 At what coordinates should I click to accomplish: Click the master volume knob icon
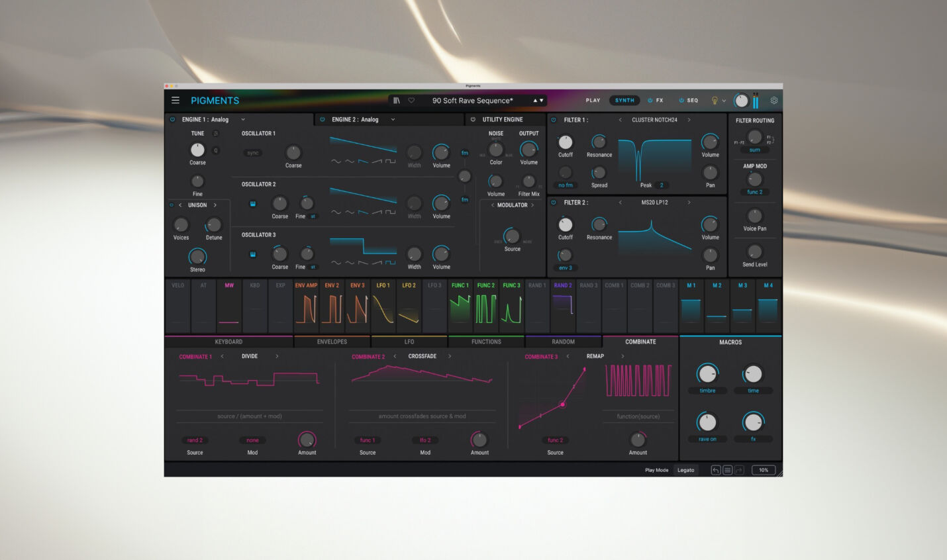741,100
